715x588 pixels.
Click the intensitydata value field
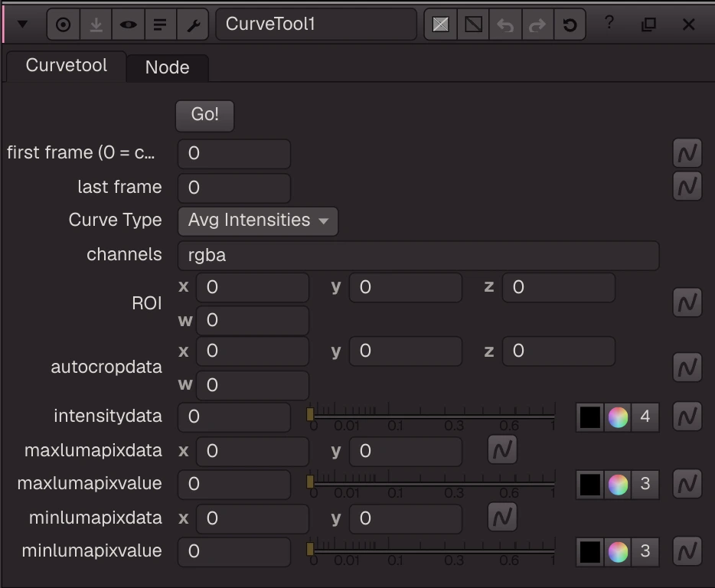pos(234,417)
